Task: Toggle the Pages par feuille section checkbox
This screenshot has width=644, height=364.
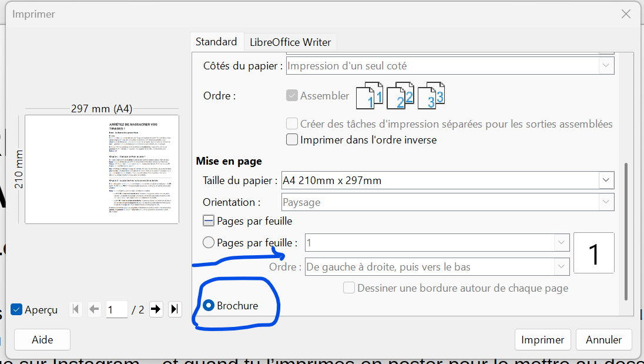Action: [209, 221]
